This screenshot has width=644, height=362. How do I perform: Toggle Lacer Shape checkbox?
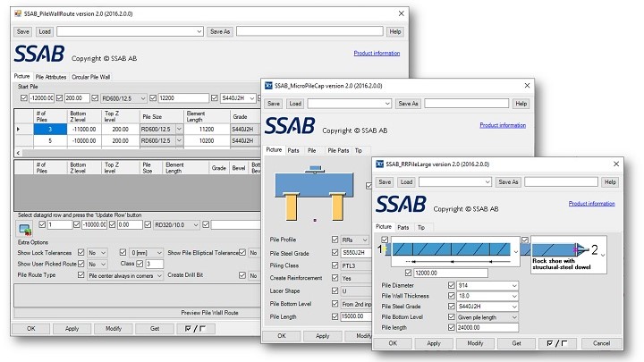(x=335, y=290)
